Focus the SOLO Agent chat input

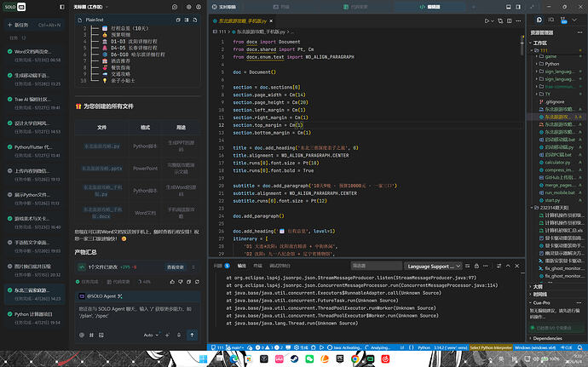pyautogui.click(x=137, y=313)
